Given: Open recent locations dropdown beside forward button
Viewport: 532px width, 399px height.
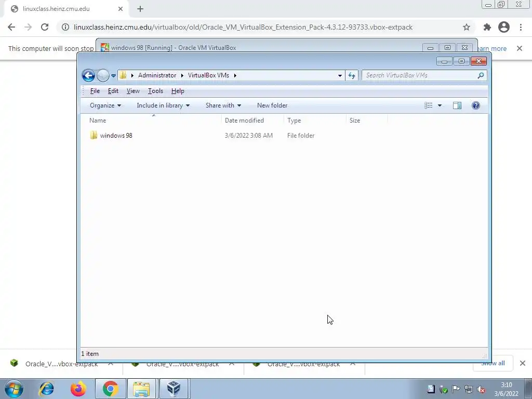Looking at the screenshot, I should 113,76.
